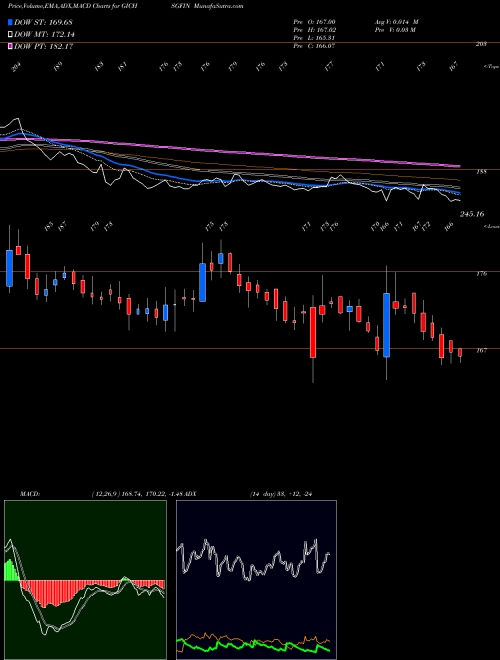Click the 'Pre C: 166.07' close value
This screenshot has width=500, height=660.
click(x=314, y=46)
